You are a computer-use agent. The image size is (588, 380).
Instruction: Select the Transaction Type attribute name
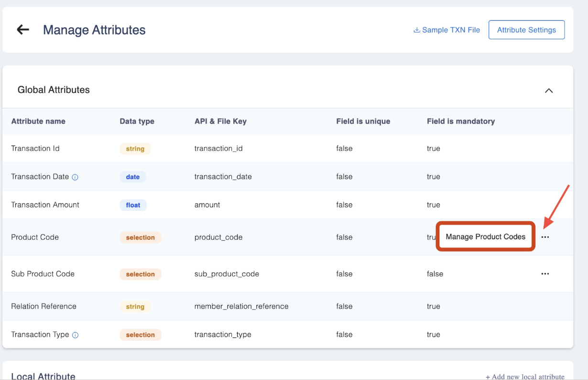click(40, 335)
